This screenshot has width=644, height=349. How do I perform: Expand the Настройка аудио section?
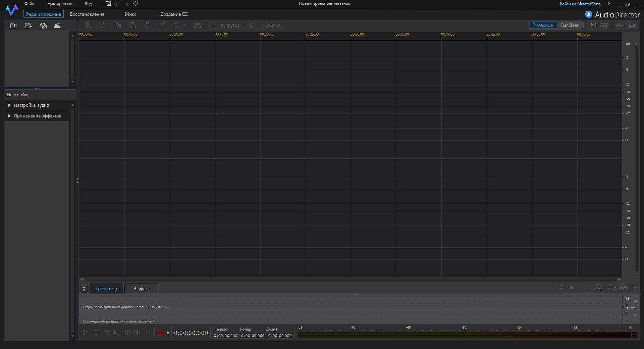37,105
